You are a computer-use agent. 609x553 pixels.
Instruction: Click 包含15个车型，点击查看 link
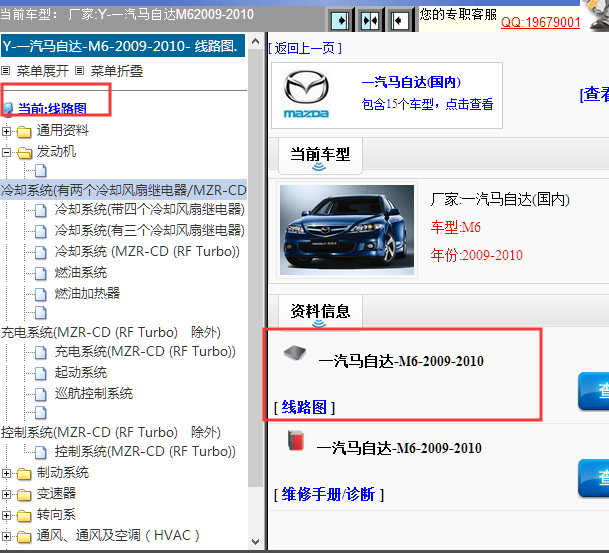(x=427, y=104)
